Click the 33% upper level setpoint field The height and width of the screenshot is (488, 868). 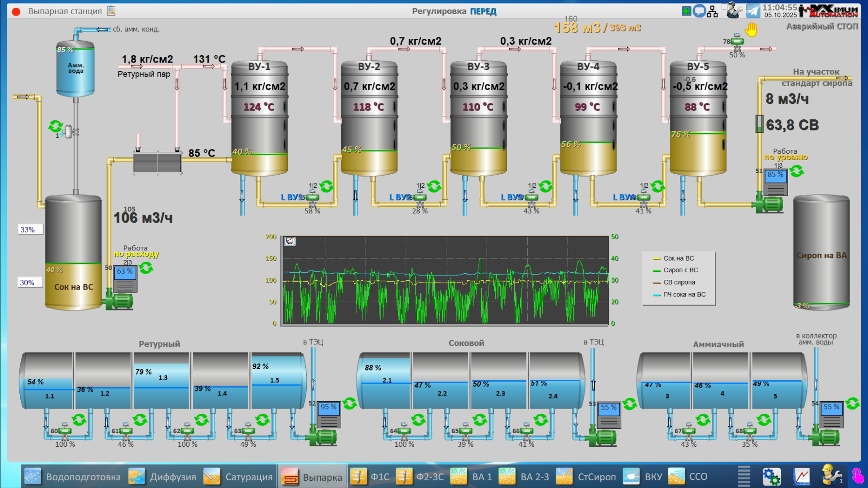point(30,229)
